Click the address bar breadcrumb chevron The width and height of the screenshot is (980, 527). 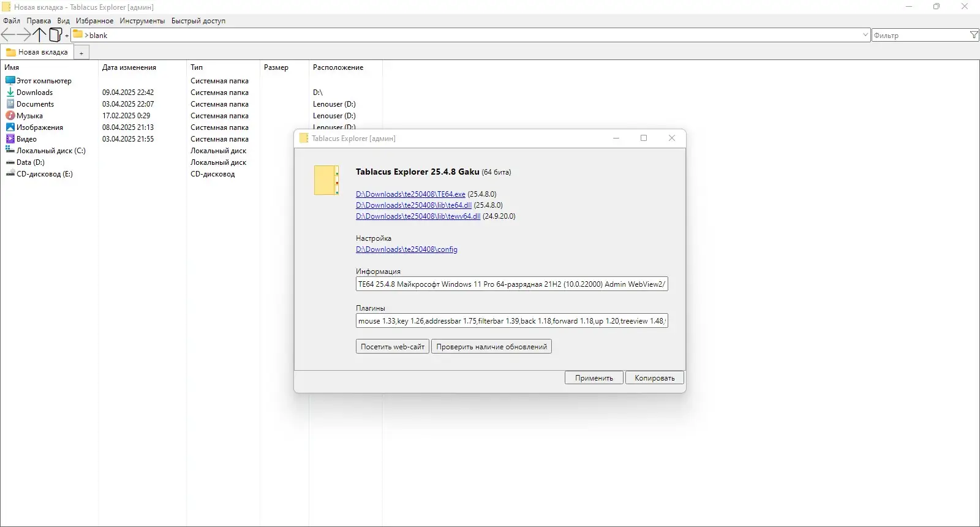pyautogui.click(x=86, y=36)
